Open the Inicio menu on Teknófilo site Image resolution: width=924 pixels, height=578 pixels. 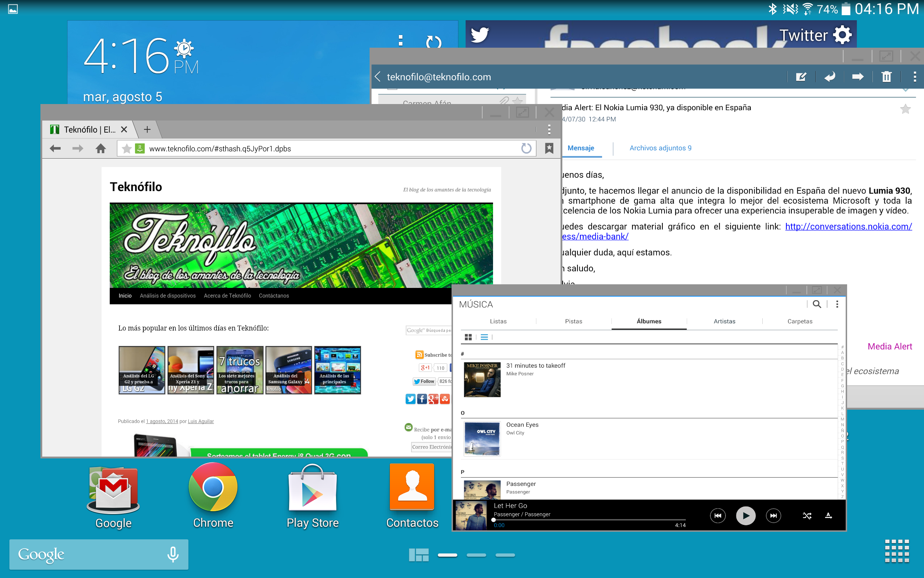(x=125, y=296)
